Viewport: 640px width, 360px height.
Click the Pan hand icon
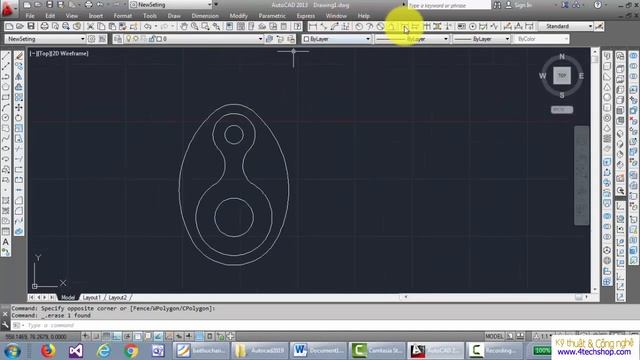coord(184,27)
